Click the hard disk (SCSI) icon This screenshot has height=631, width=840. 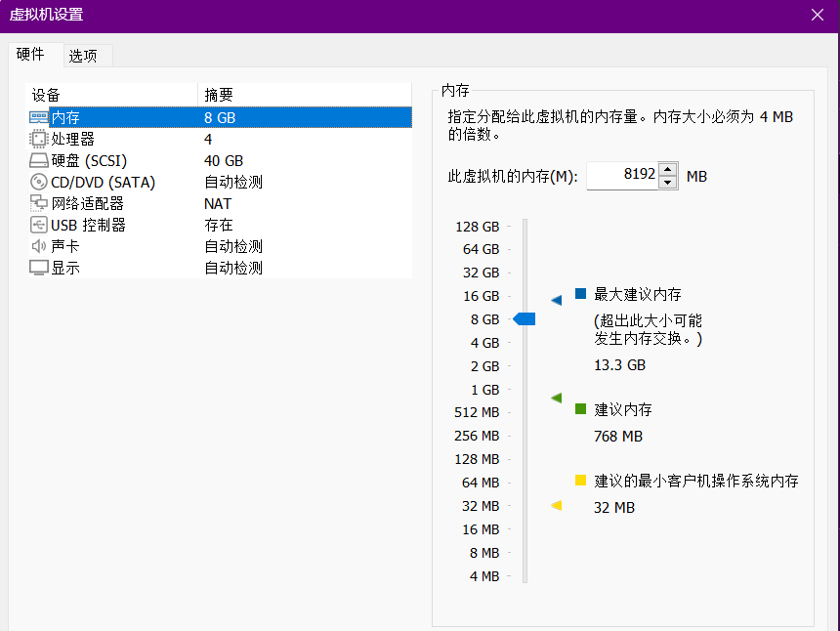coord(39,160)
